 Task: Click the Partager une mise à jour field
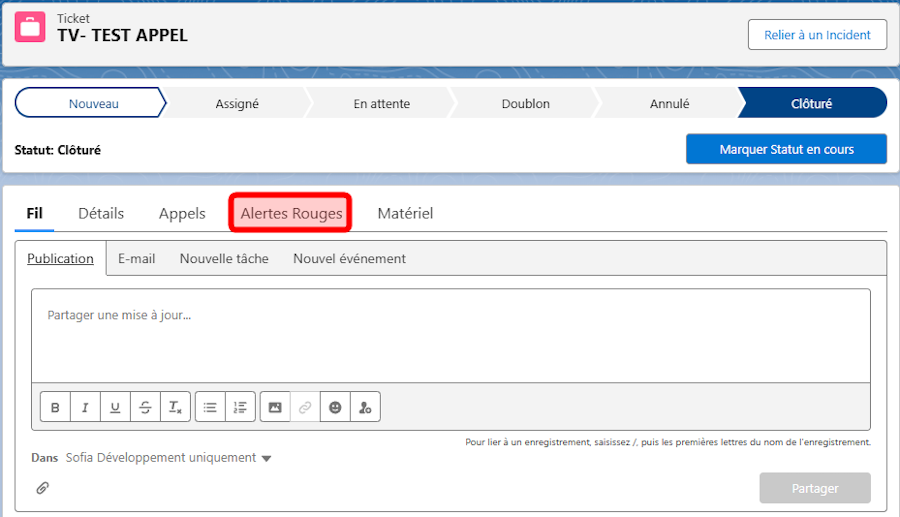[x=451, y=336]
